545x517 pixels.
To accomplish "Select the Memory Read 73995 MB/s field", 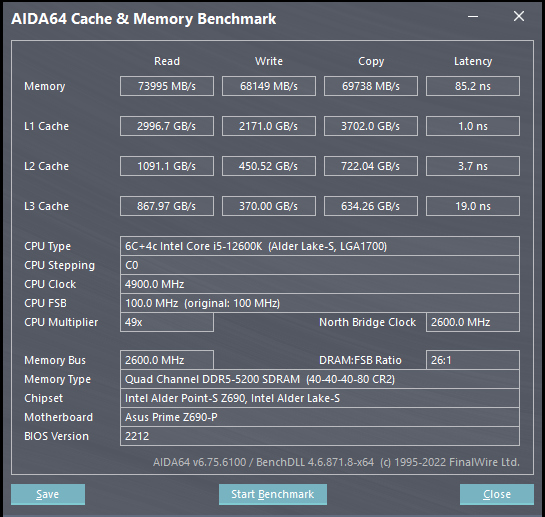I will [167, 86].
